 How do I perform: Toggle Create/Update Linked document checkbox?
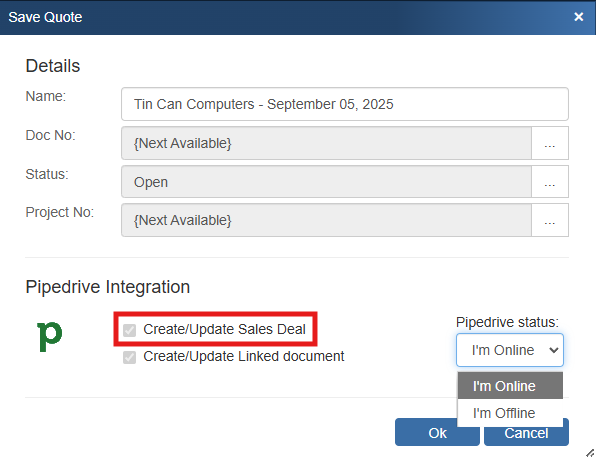coord(129,357)
